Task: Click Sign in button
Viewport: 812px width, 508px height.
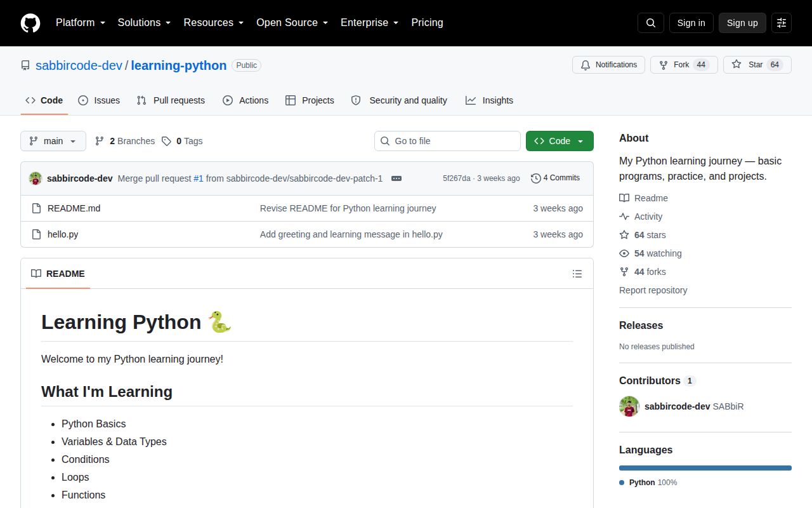Action: tap(691, 23)
